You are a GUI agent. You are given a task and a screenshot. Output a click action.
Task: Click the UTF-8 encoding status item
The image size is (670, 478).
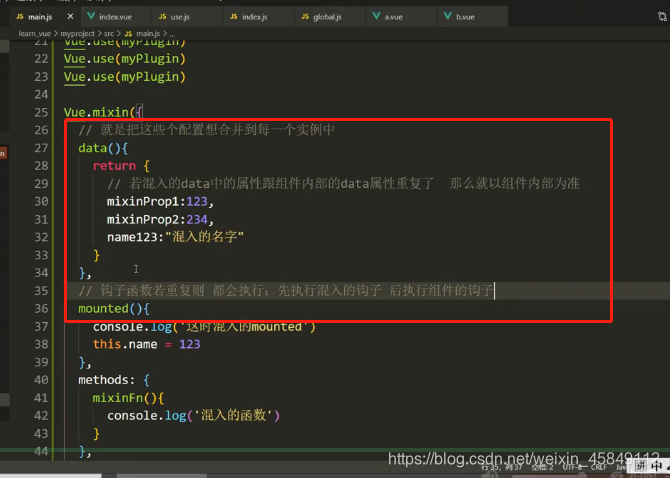tap(574, 467)
